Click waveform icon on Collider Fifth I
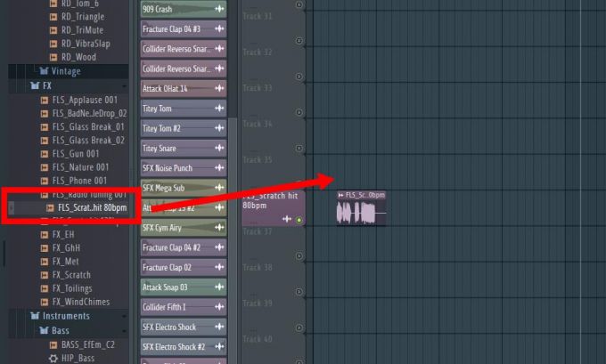 219,307
